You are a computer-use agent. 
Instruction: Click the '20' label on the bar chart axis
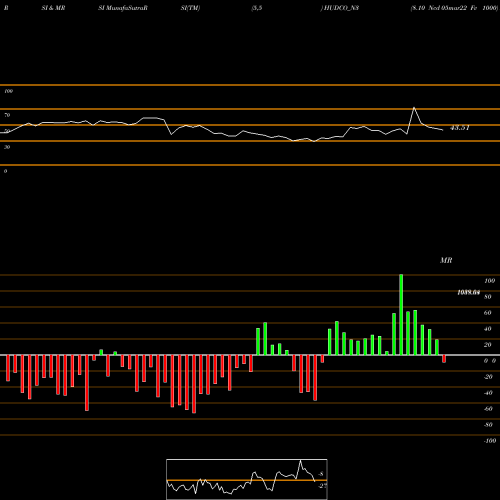pyautogui.click(x=488, y=345)
